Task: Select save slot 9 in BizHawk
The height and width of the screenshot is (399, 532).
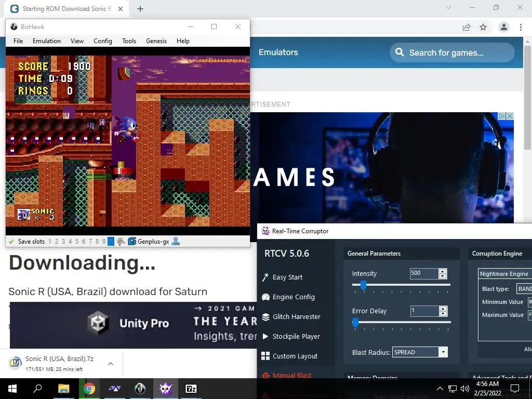Action: tap(104, 242)
